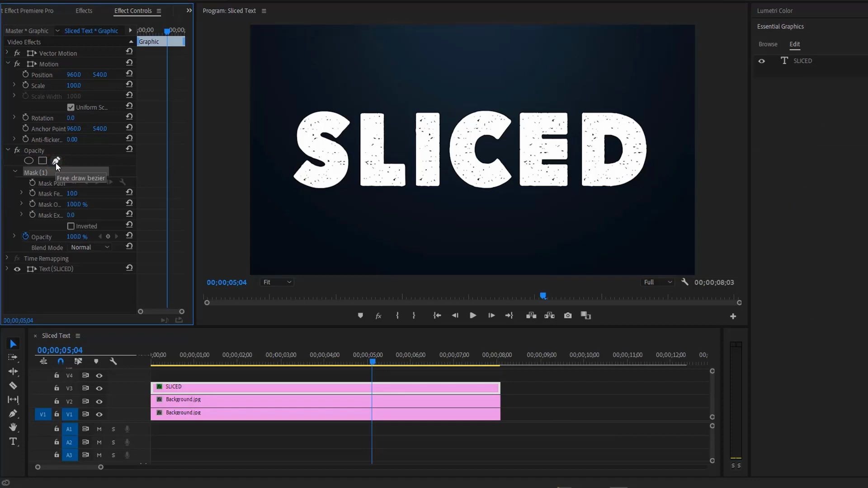This screenshot has width=868, height=488.
Task: Toggle Inverted checkbox under Mask (1)
Action: tap(71, 226)
